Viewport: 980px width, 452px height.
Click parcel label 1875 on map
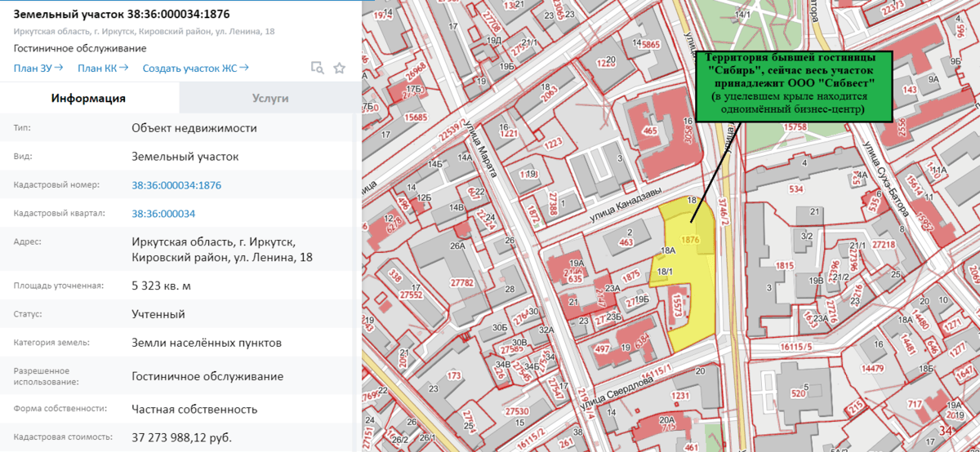coord(630,277)
